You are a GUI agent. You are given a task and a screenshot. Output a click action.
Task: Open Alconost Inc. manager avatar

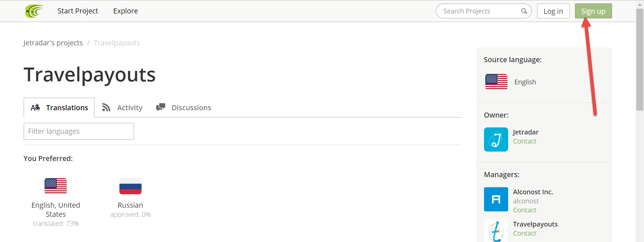(x=496, y=199)
